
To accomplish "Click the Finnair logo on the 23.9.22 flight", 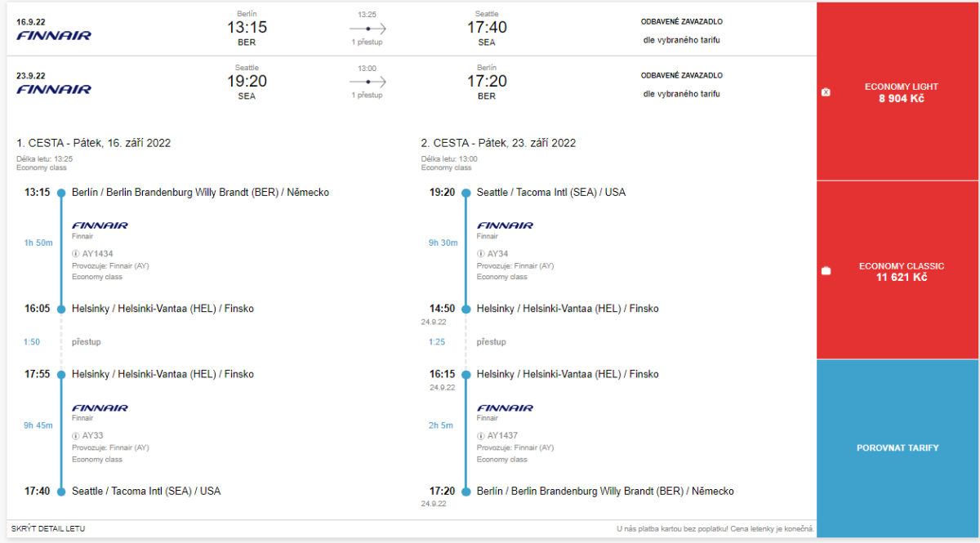I will 54,89.
